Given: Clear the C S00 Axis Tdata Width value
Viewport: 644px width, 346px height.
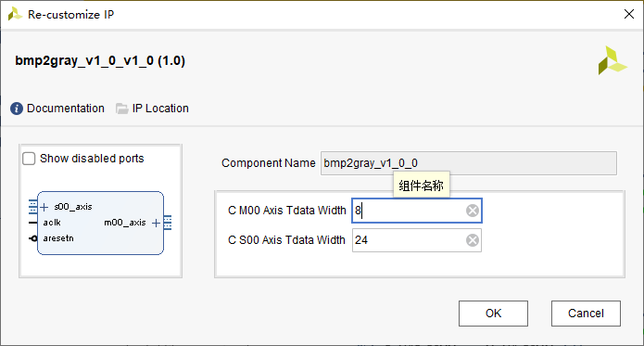Looking at the screenshot, I should click(473, 240).
